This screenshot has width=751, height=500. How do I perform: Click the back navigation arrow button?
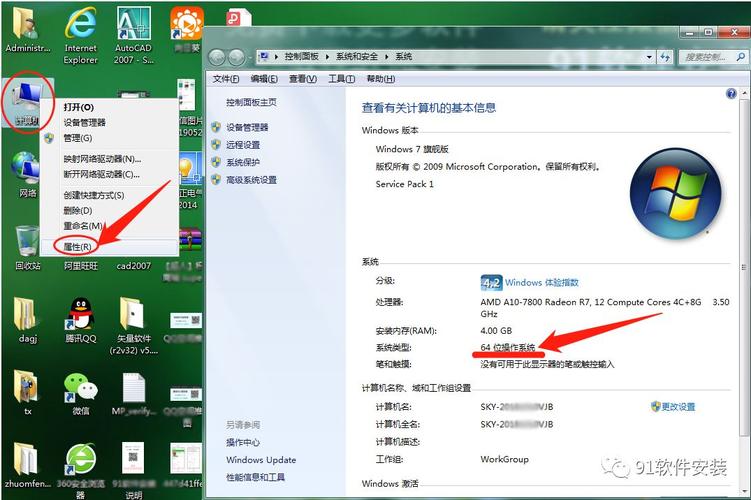click(219, 57)
